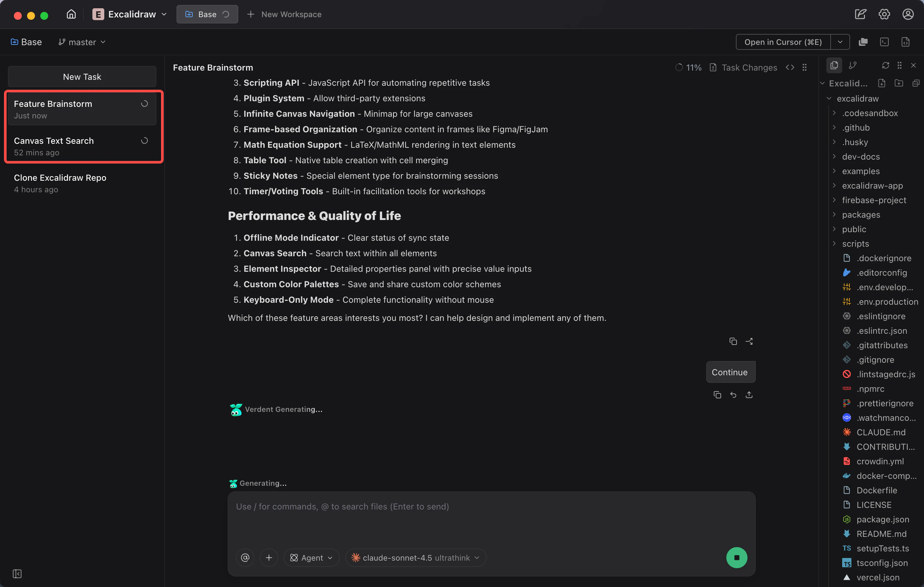The image size is (924, 587).
Task: Mention a file with the @ button
Action: tap(245, 557)
